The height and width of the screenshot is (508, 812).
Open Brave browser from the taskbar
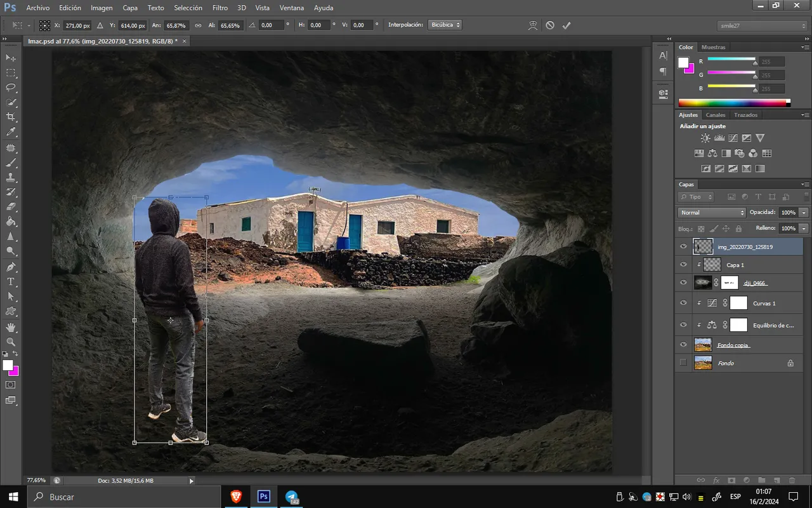tap(236, 497)
